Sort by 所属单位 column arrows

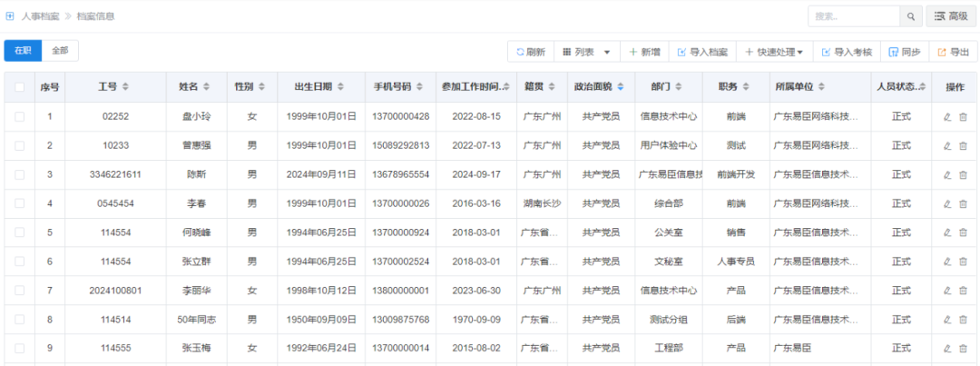822,87
